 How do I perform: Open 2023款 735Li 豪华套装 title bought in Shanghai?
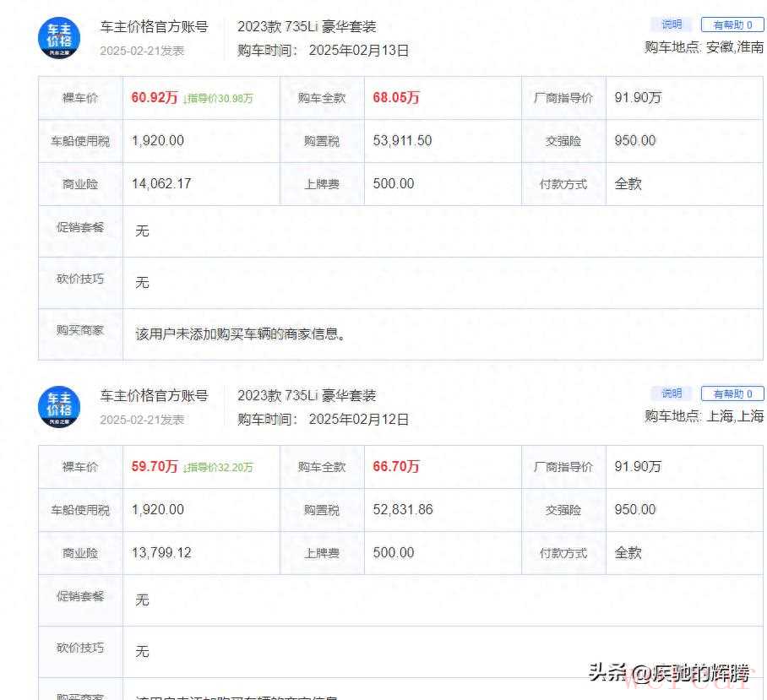307,395
